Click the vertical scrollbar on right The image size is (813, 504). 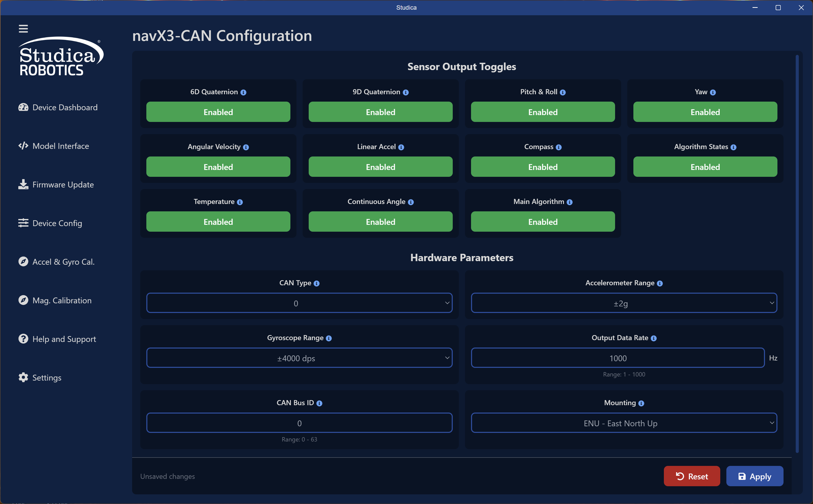click(797, 253)
